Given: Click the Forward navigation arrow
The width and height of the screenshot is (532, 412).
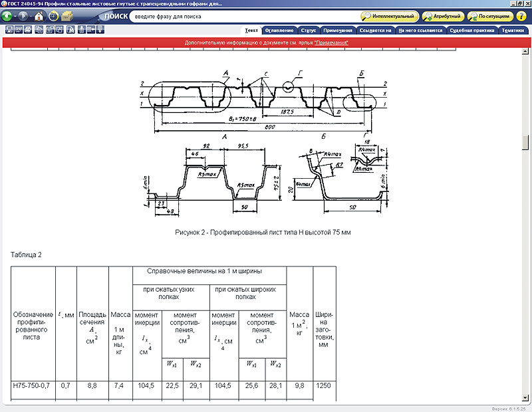Looking at the screenshot, I should 23,16.
